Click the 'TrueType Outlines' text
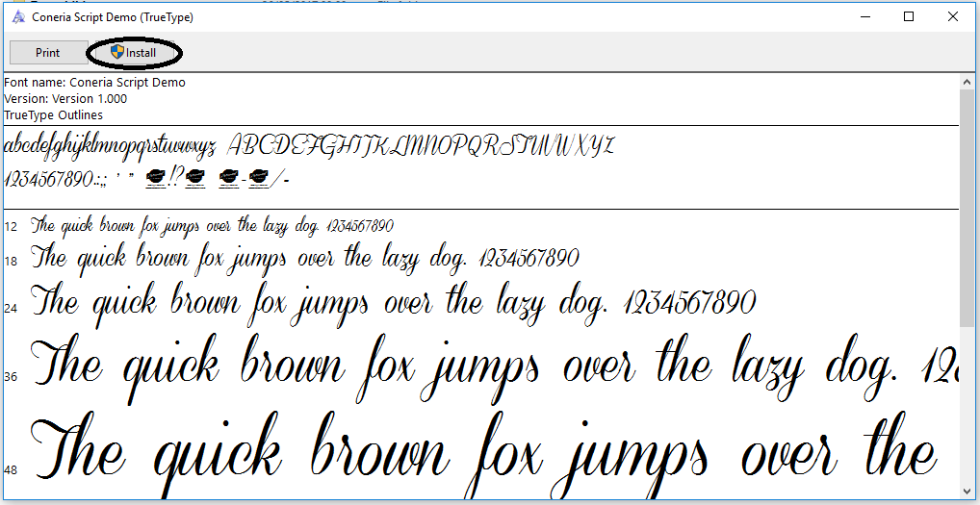 click(53, 114)
